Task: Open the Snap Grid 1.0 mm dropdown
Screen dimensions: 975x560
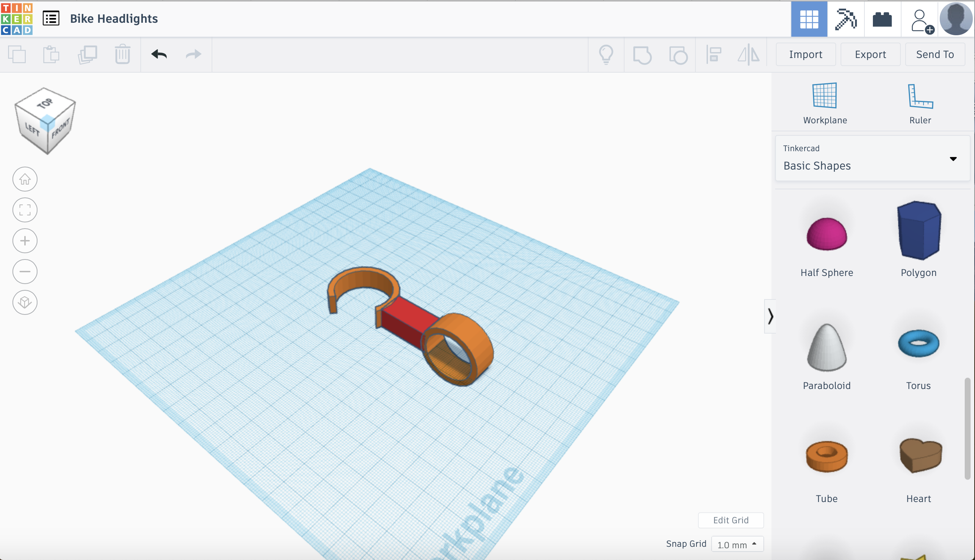Action: [737, 544]
